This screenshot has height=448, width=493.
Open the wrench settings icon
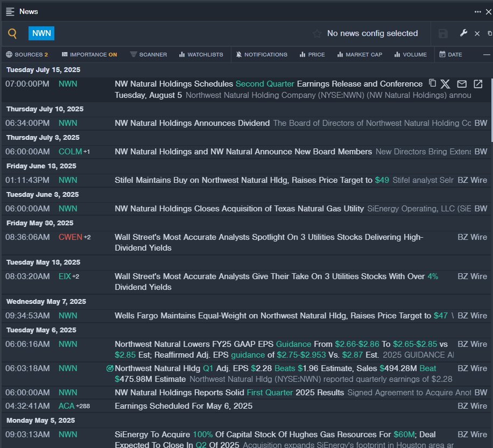463,33
